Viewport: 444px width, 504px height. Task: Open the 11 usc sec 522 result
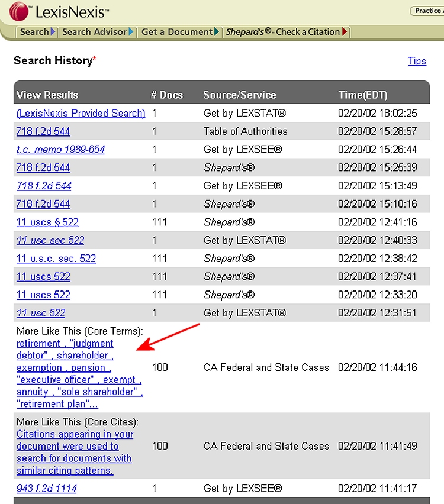point(50,240)
